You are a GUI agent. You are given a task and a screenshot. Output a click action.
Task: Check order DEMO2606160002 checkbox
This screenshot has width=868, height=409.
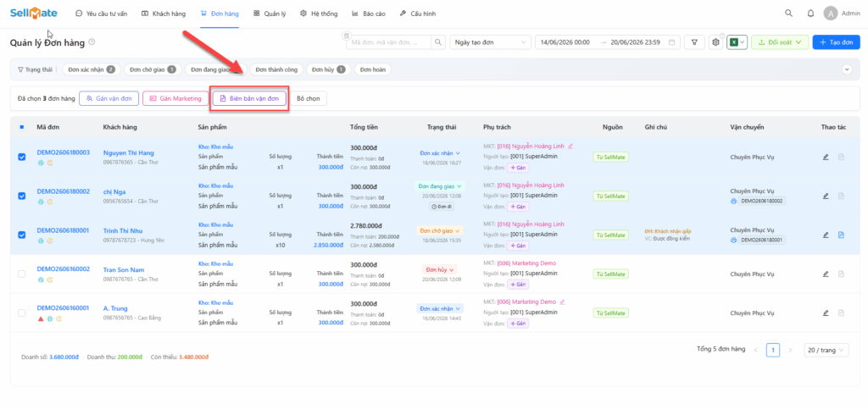21,274
